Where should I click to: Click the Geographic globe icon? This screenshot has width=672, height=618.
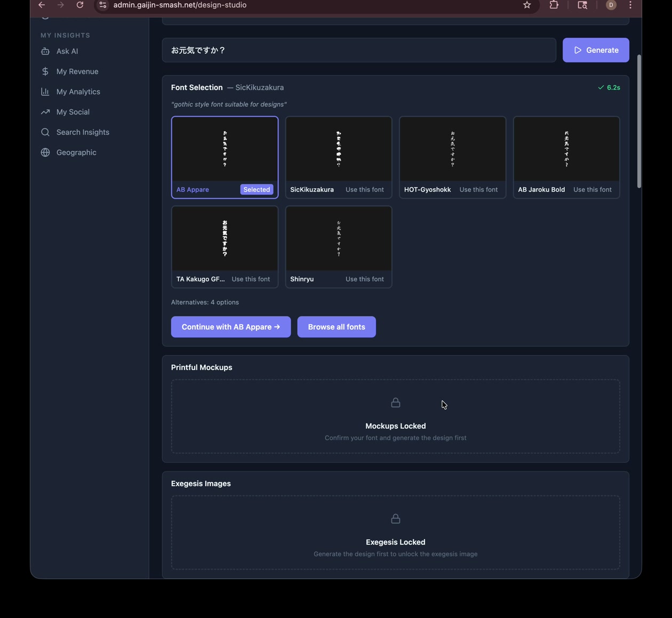click(x=45, y=153)
